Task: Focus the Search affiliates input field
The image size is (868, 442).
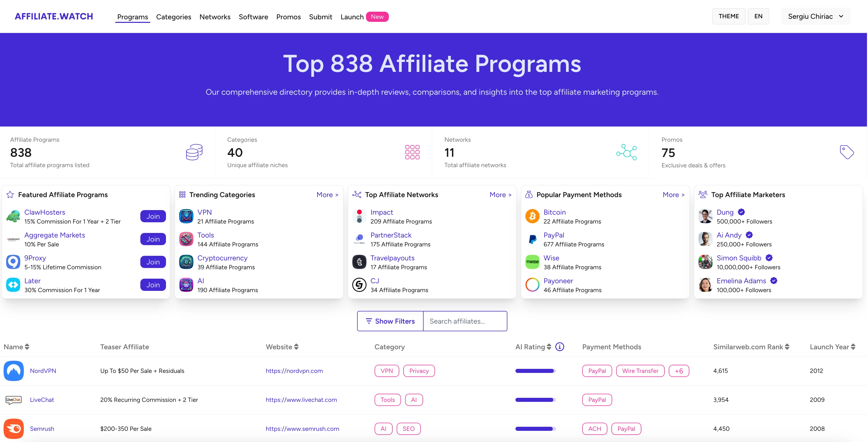Action: tap(465, 321)
